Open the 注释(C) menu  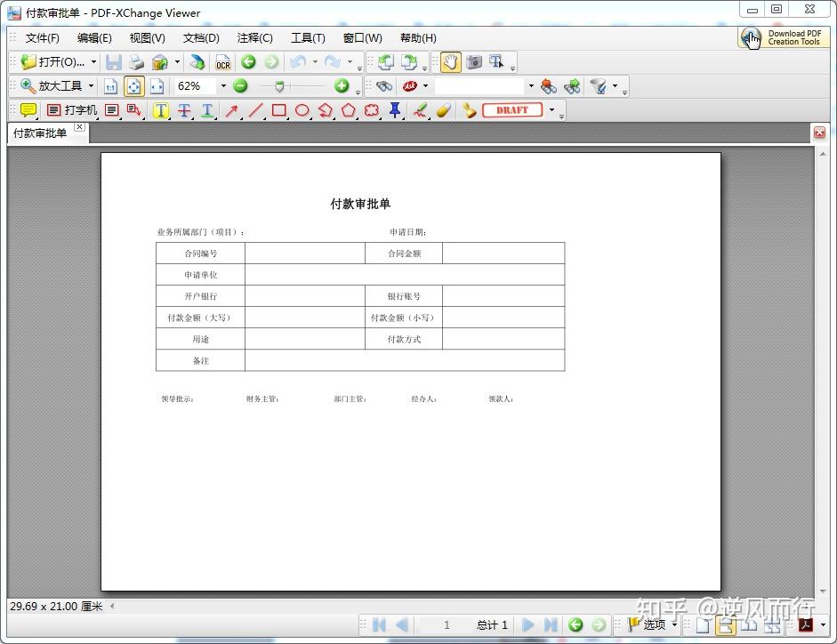pyautogui.click(x=255, y=38)
